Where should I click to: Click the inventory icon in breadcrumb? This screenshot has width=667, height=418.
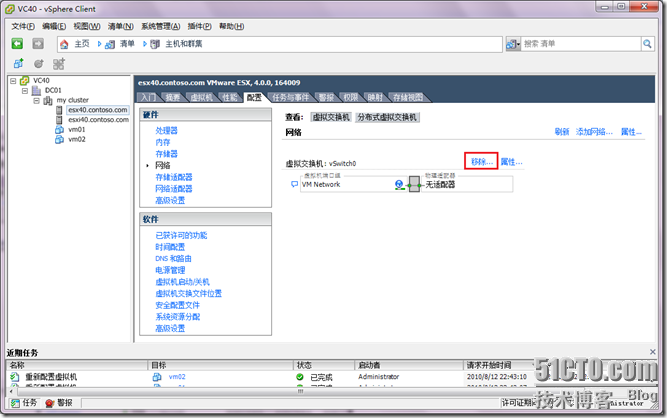click(110, 44)
